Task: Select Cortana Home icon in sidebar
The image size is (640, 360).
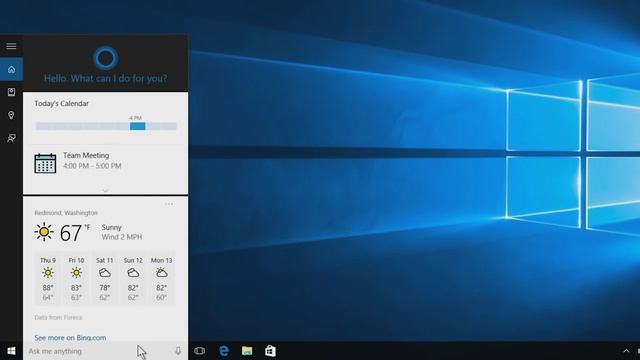Action: coord(11,69)
